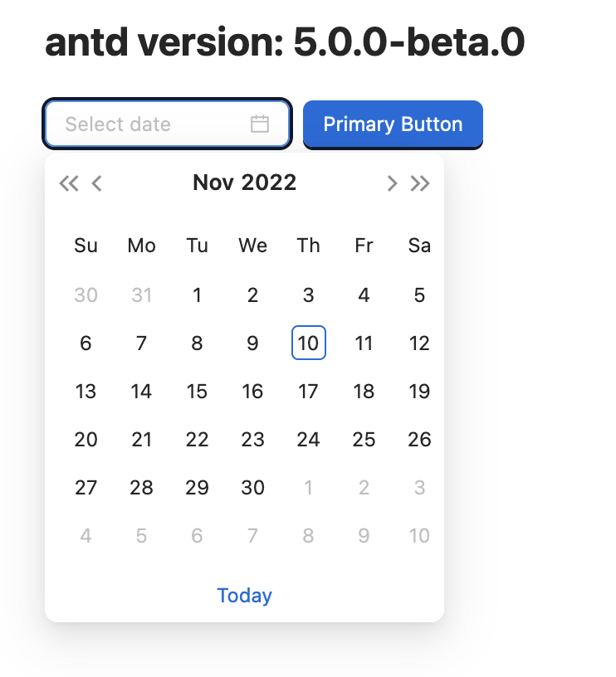Click the Primary Button
This screenshot has height=677, width=616.
[x=393, y=124]
